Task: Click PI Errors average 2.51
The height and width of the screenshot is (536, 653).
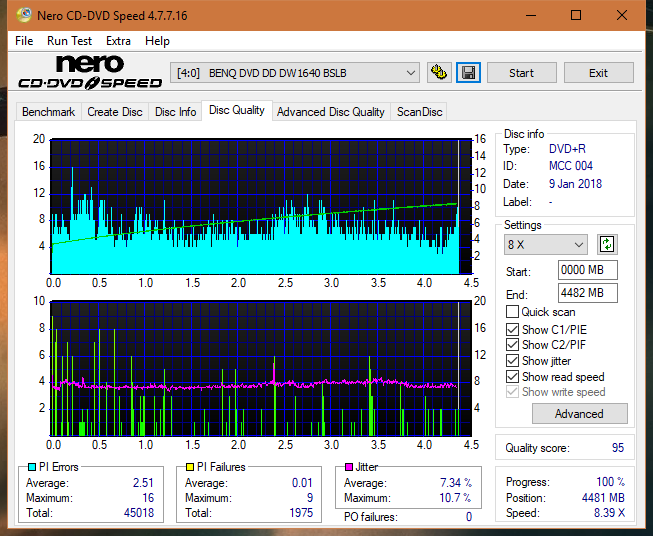Action: pos(143,483)
